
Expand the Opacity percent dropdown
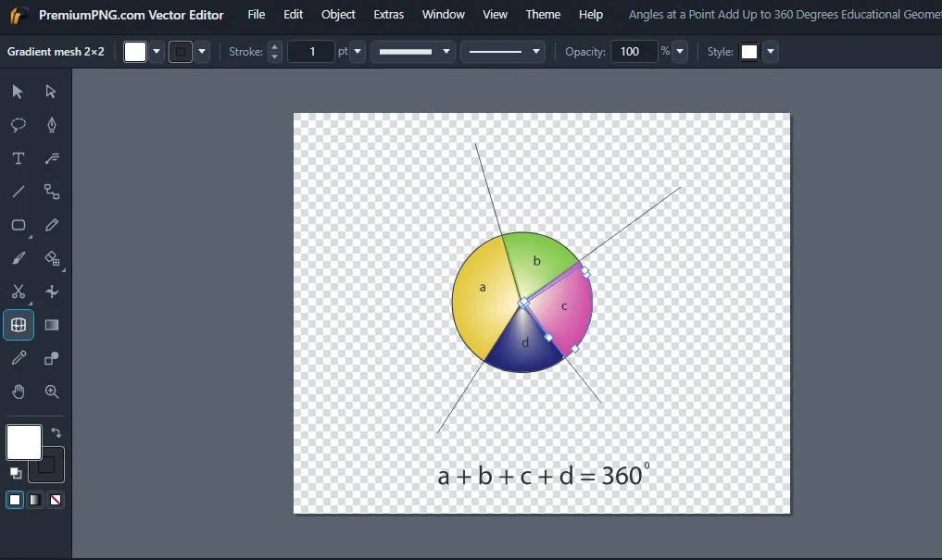(x=680, y=52)
